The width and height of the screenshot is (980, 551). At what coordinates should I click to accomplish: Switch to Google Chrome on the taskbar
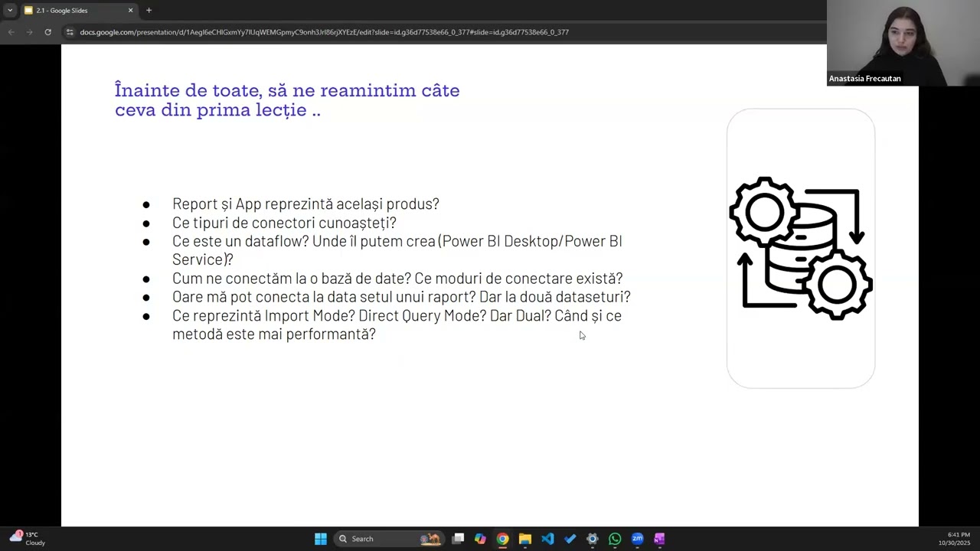click(x=502, y=539)
